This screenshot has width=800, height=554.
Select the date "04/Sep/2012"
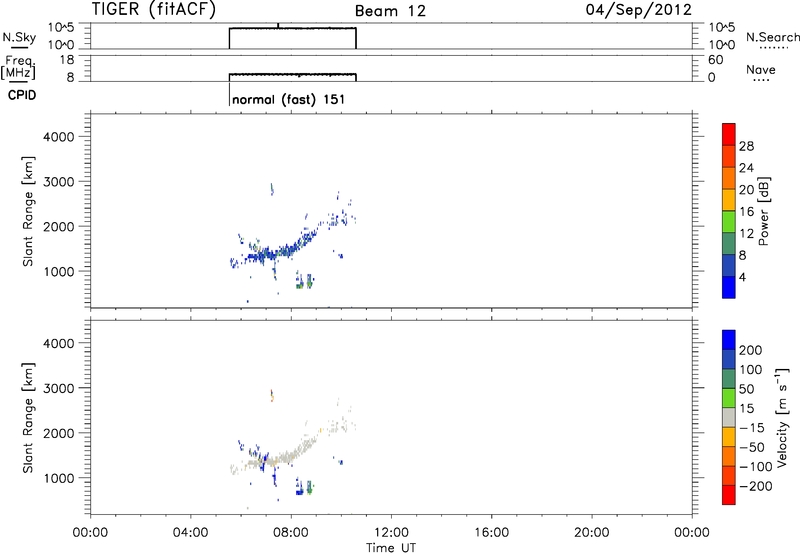click(638, 10)
